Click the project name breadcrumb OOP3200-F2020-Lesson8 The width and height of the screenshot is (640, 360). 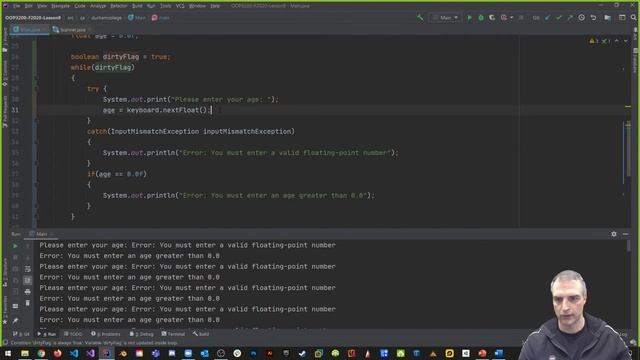[x=33, y=18]
